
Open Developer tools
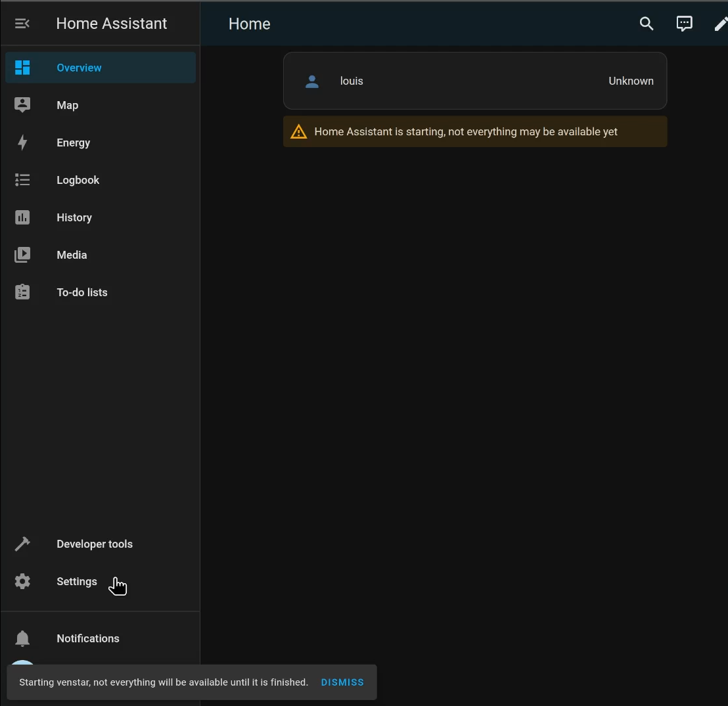[101, 544]
